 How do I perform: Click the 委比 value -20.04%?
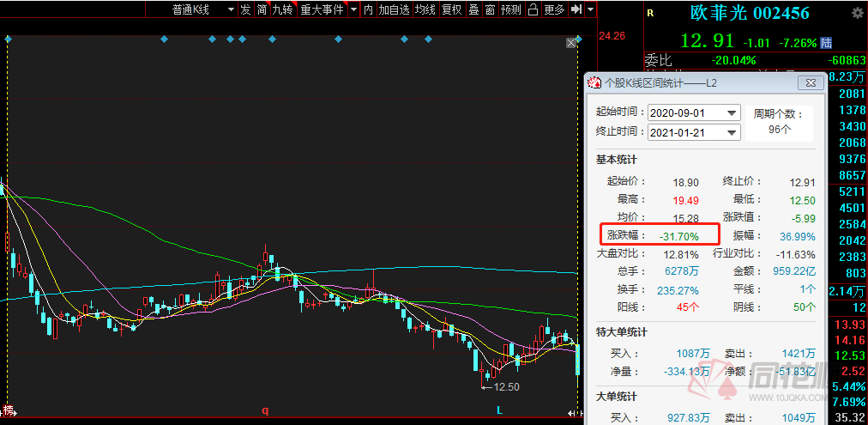point(734,60)
